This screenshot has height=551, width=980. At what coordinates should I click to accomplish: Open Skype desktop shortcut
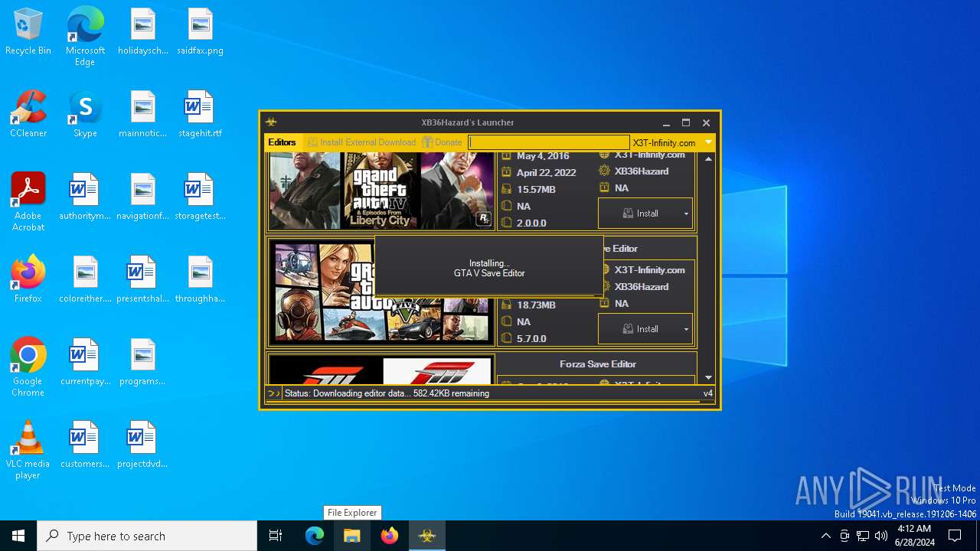[85, 115]
